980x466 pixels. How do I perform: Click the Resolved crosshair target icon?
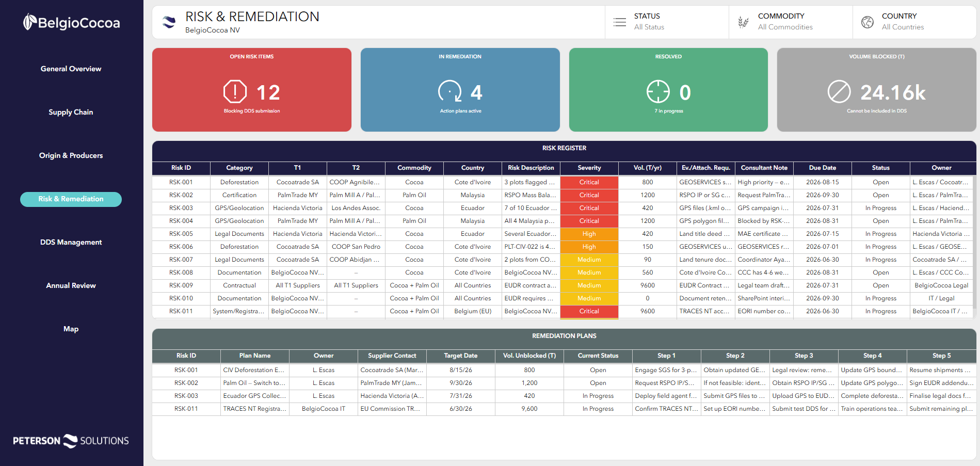pyautogui.click(x=658, y=92)
